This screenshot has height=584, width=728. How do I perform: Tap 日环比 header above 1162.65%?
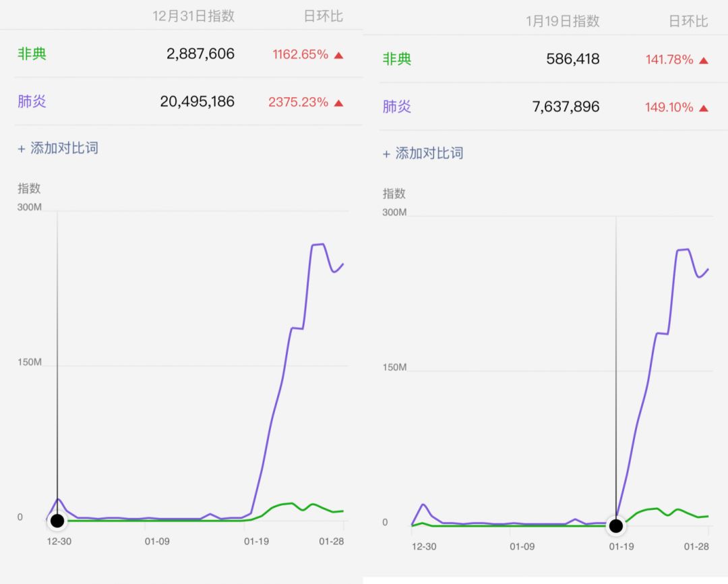click(324, 16)
